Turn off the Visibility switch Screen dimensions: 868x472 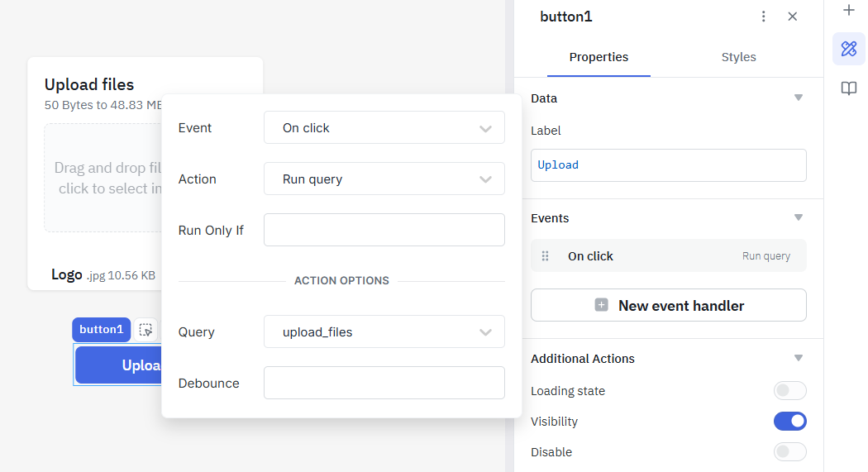790,421
